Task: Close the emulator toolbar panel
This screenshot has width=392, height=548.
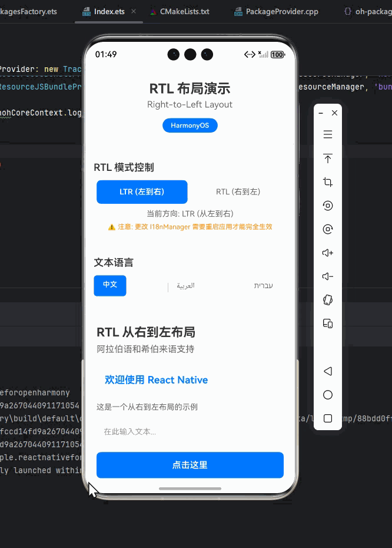Action: coord(334,113)
